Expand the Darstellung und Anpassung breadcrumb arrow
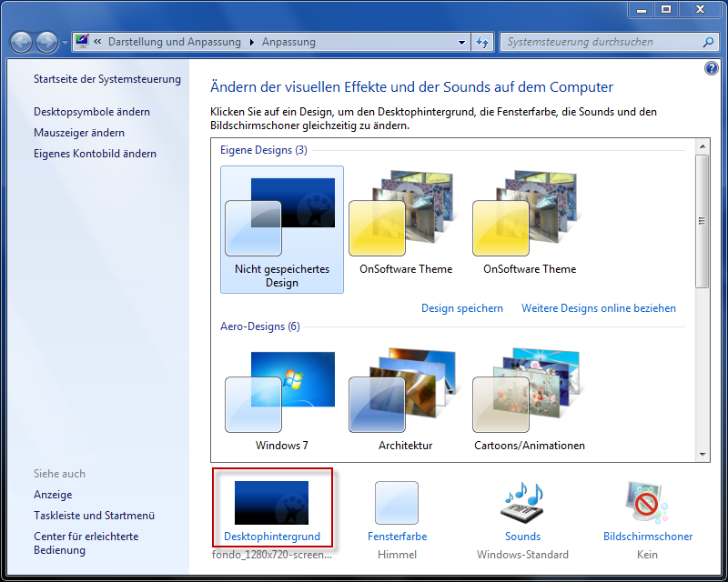The height and width of the screenshot is (582, 728). (250, 42)
